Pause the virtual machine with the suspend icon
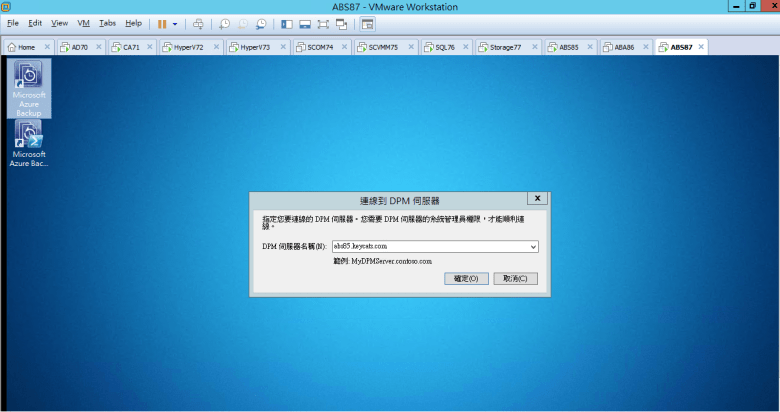The image size is (780, 412). (x=161, y=23)
